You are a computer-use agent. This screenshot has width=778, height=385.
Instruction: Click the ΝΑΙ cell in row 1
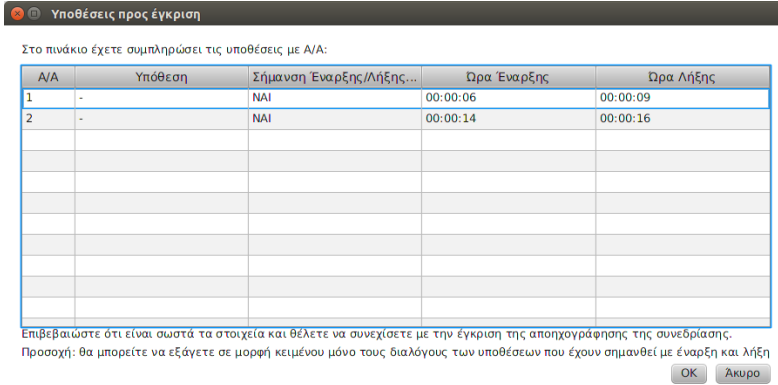click(335, 98)
